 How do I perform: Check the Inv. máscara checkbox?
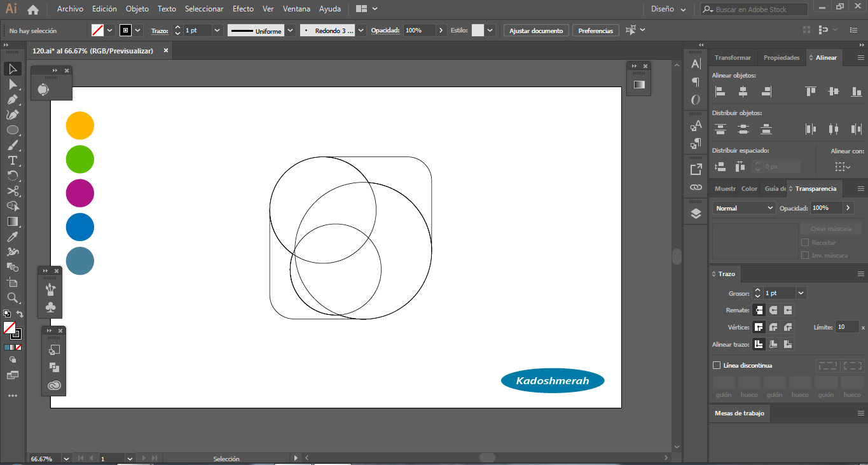click(x=805, y=255)
